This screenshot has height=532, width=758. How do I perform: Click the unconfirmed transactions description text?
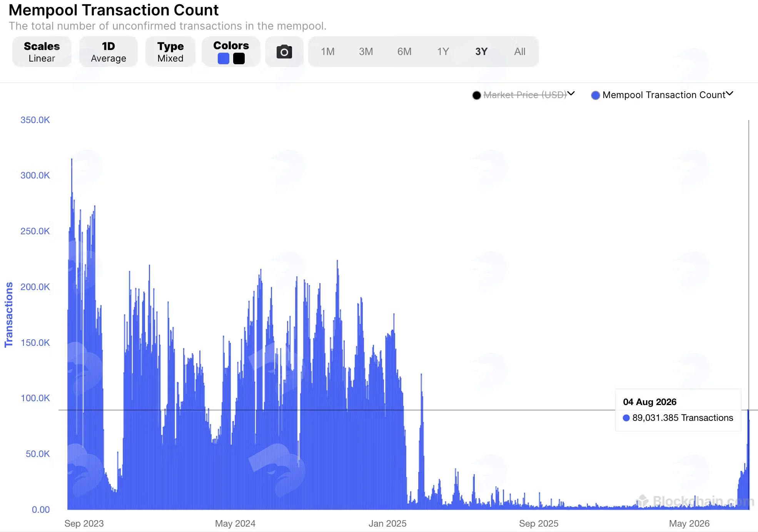point(167,26)
